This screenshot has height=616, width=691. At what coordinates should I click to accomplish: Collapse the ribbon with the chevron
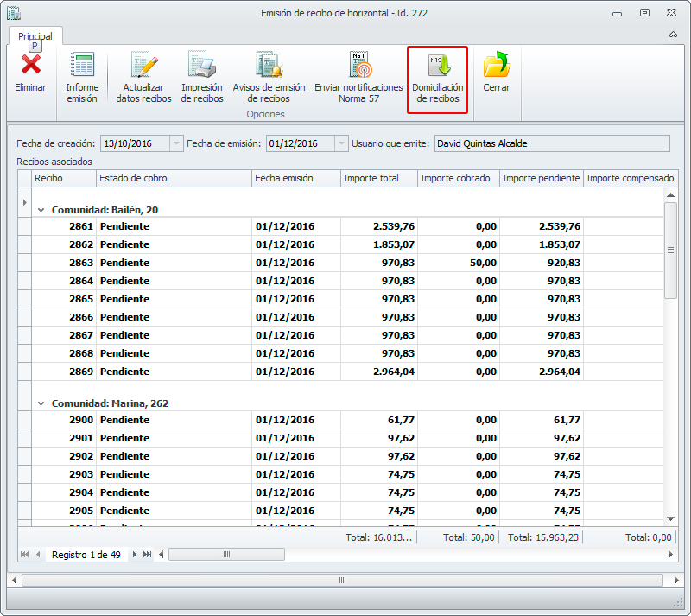(672, 35)
